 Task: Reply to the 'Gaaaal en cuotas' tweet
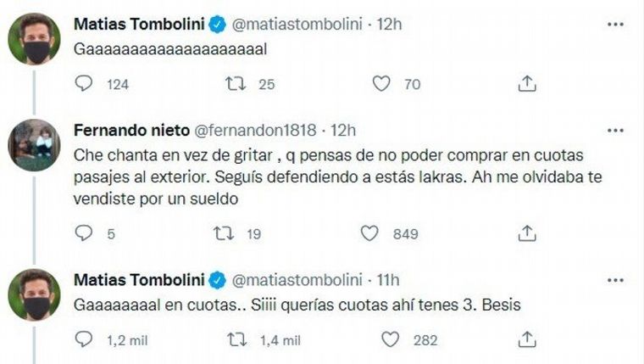pos(83,339)
